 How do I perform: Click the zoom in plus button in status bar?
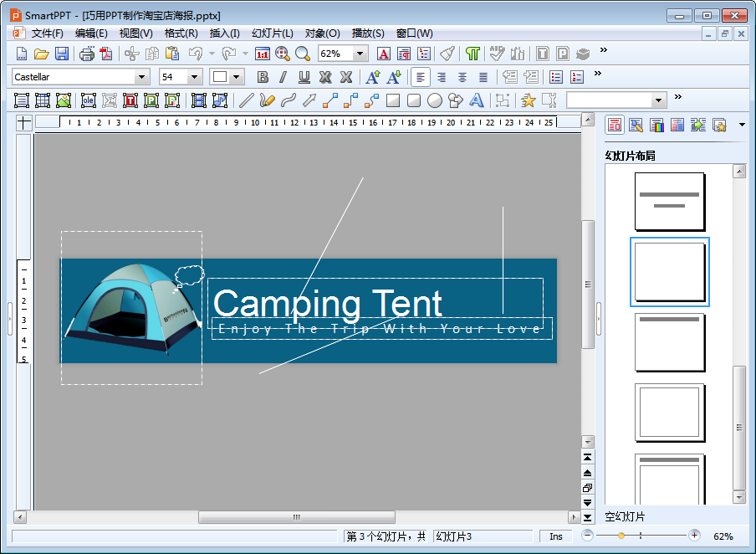tap(694, 536)
